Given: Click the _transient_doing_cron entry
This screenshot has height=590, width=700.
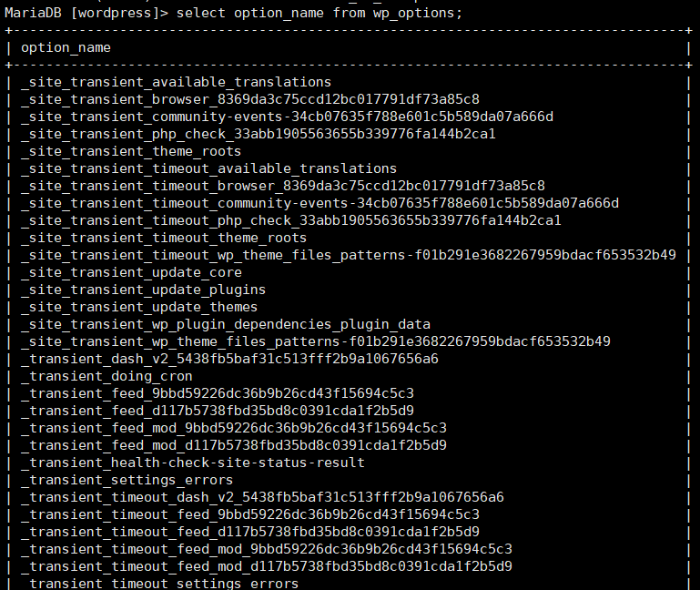Looking at the screenshot, I should [107, 377].
